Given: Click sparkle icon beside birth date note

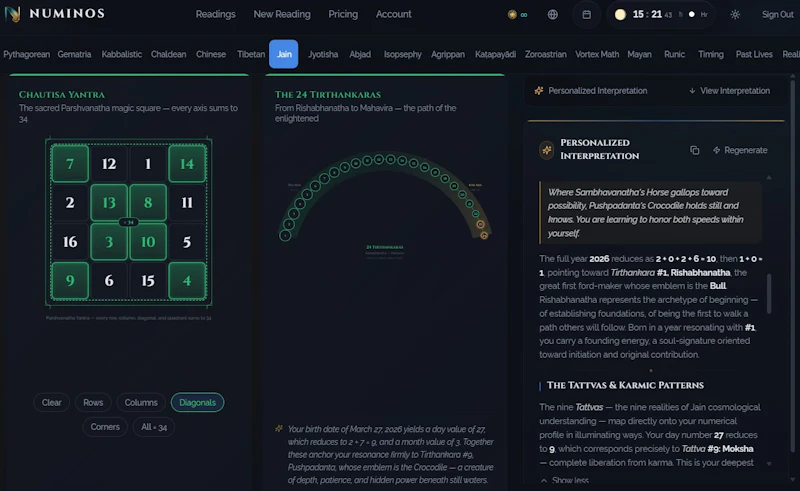Looking at the screenshot, I should coord(279,429).
